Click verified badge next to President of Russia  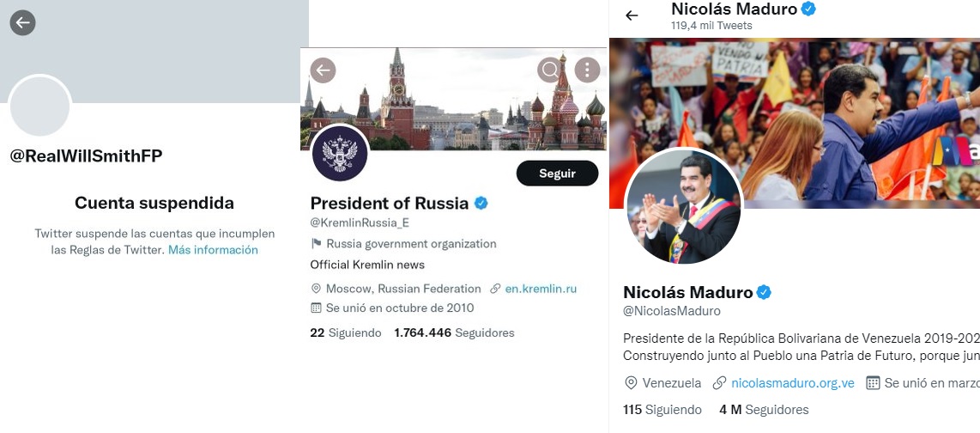(481, 204)
